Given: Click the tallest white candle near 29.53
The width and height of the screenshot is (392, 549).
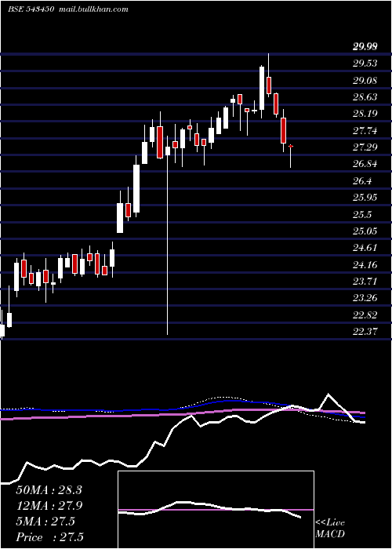Looking at the screenshot, I should [x=261, y=88].
